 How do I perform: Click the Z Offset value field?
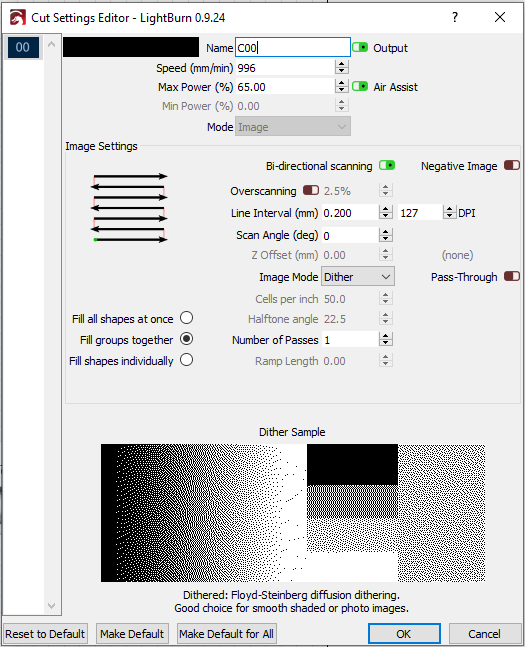(x=350, y=255)
